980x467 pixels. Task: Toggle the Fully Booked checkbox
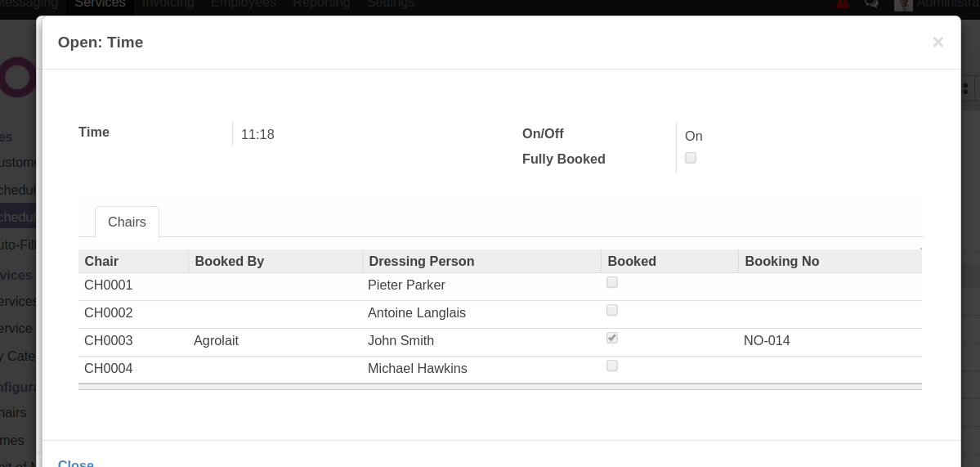point(691,158)
